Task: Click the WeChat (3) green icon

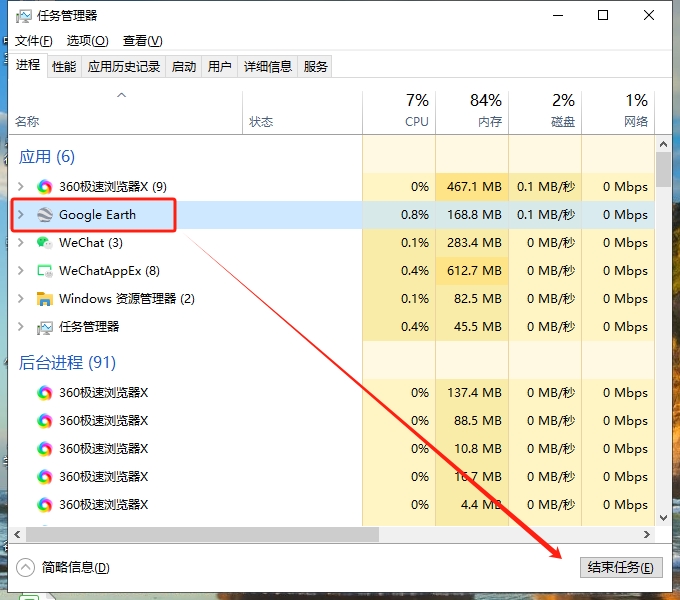Action: coord(44,243)
